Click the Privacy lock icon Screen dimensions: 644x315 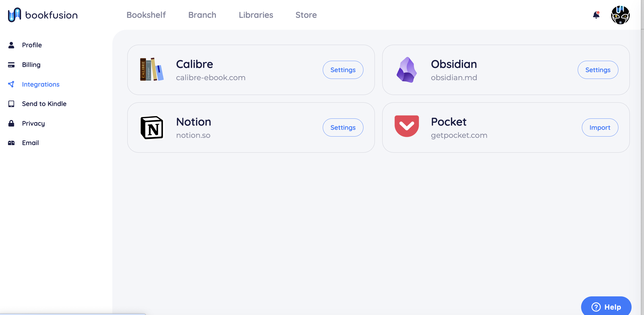click(11, 123)
